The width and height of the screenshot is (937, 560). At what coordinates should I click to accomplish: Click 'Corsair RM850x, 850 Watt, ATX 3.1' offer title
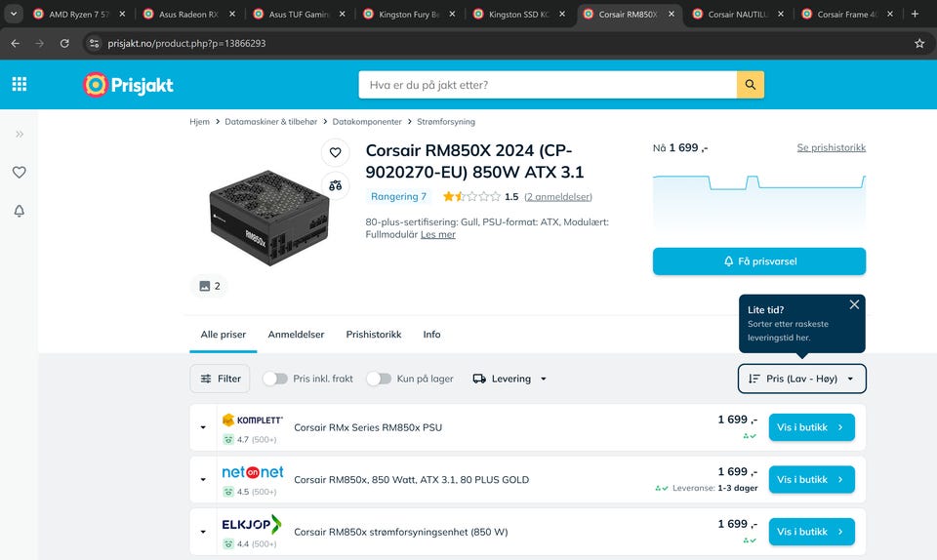(411, 479)
